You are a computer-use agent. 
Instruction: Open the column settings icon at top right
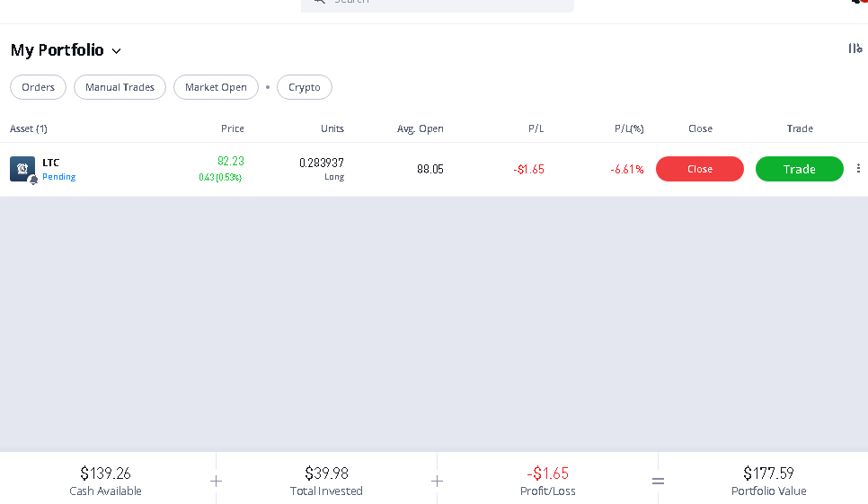(x=855, y=49)
